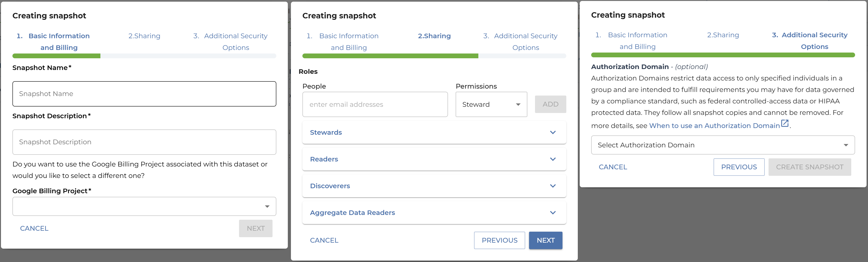The image size is (868, 262).
Task: Click the Snapshot Description input field
Action: 144,142
